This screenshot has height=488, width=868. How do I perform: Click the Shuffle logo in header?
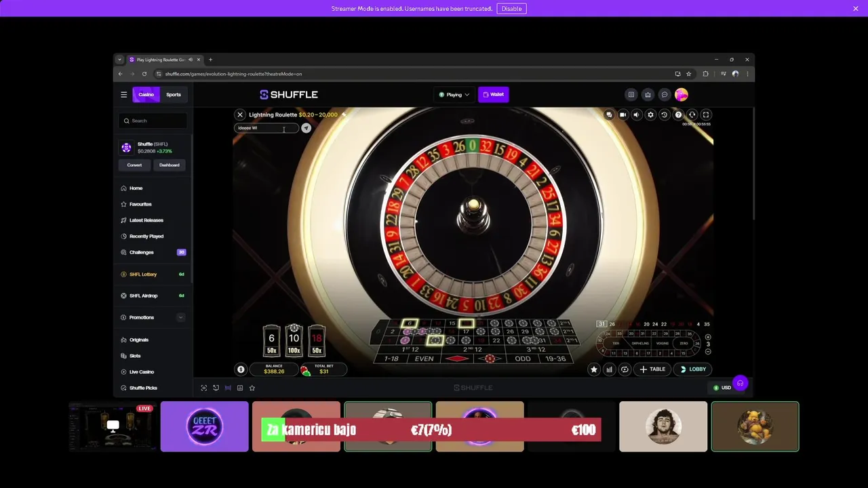tap(289, 94)
